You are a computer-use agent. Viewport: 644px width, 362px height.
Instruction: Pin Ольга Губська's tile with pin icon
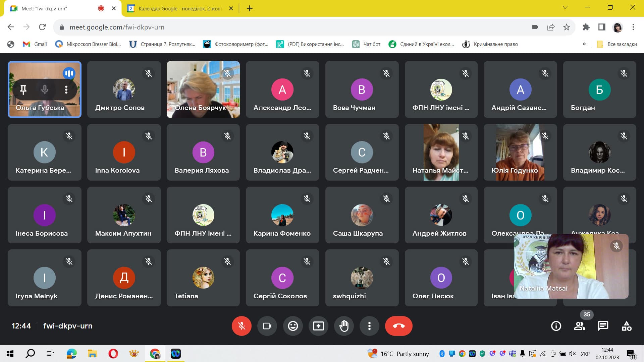tap(23, 89)
